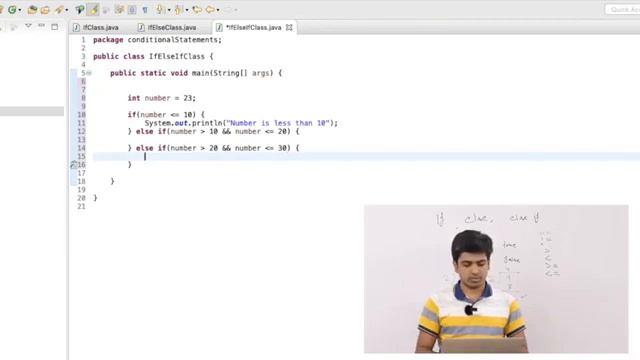The image size is (640, 360).
Task: Open the left panel View Menu triangle
Action: point(28,26)
